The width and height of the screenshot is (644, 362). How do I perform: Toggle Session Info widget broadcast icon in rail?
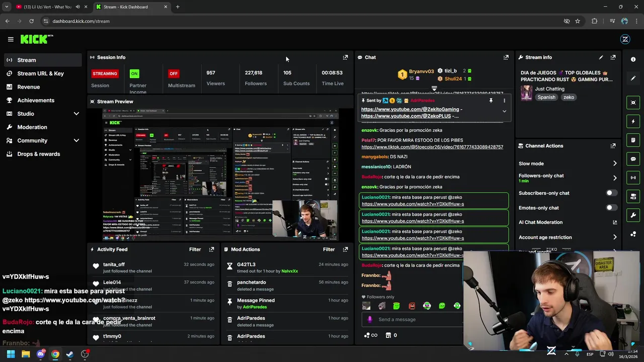633,177
